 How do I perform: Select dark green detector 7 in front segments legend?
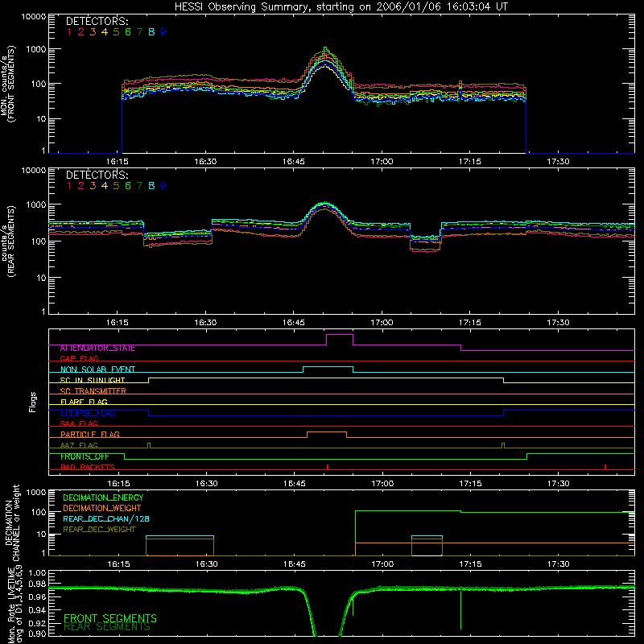coord(139,32)
